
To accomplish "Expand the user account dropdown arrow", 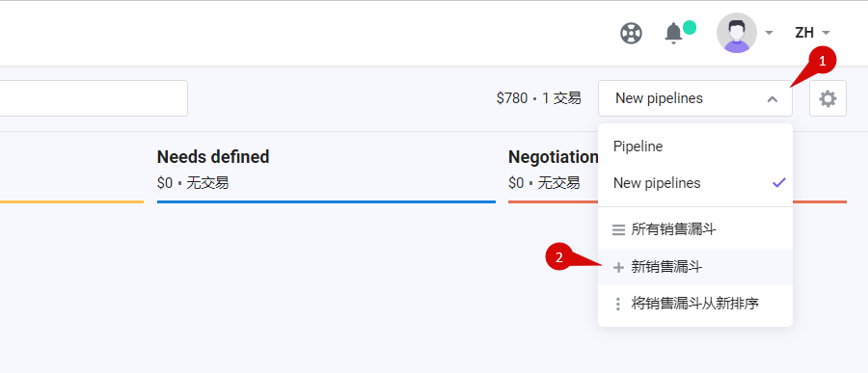I will click(769, 33).
